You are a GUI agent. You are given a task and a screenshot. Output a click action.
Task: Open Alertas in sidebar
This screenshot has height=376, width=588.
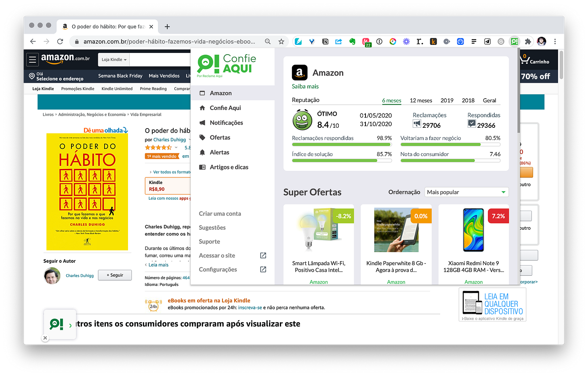233,152
